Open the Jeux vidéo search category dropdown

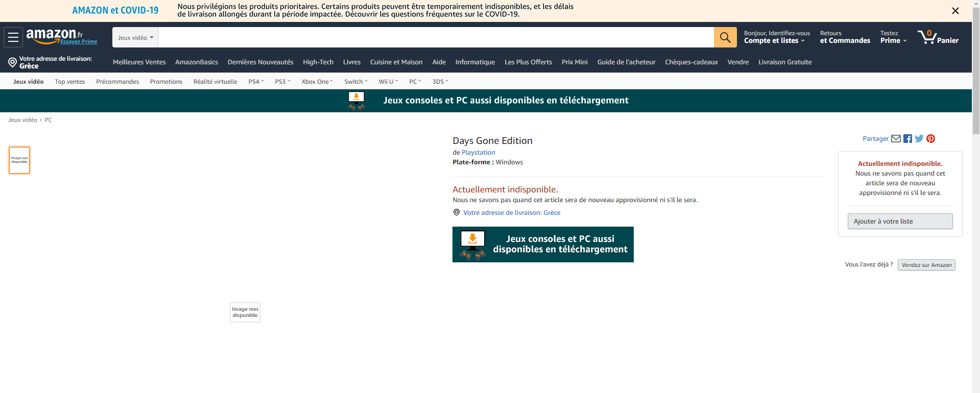click(x=135, y=37)
